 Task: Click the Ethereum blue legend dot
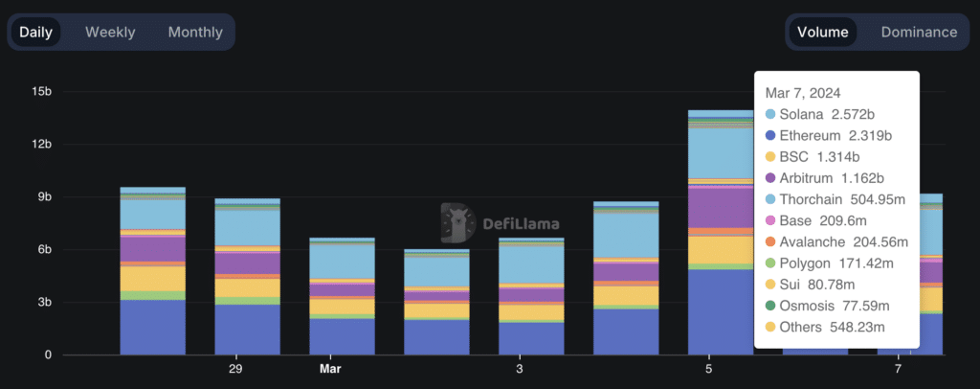click(770, 136)
